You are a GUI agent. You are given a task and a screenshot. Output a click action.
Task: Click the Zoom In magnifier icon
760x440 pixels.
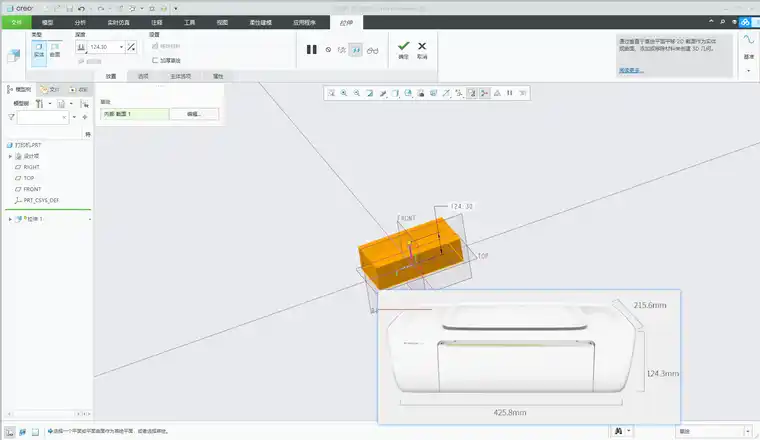(344, 93)
